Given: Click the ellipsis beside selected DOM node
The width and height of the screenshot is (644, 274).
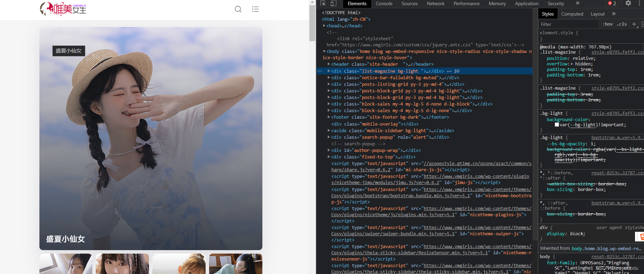Looking at the screenshot, I should click(319, 71).
